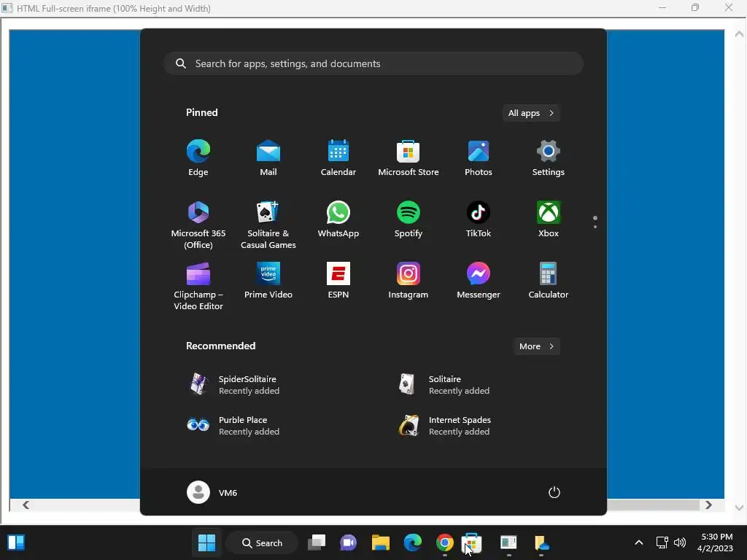The height and width of the screenshot is (560, 747).
Task: Open Spotify
Action: tap(409, 219)
